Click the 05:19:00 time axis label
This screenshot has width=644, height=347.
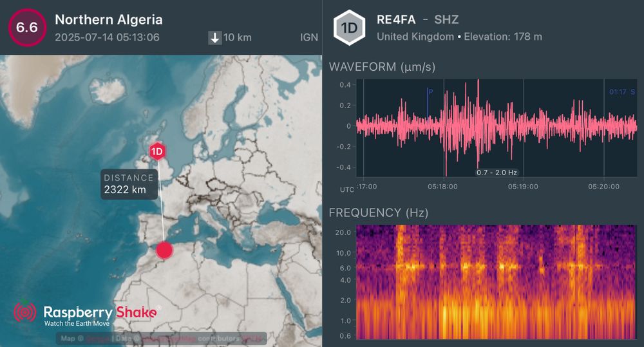pyautogui.click(x=523, y=187)
